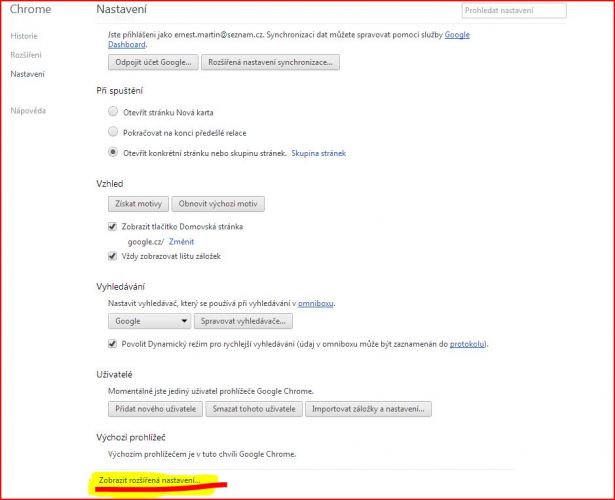Click the Vyhledávání section heading
This screenshot has width=615, height=500.
pos(120,287)
